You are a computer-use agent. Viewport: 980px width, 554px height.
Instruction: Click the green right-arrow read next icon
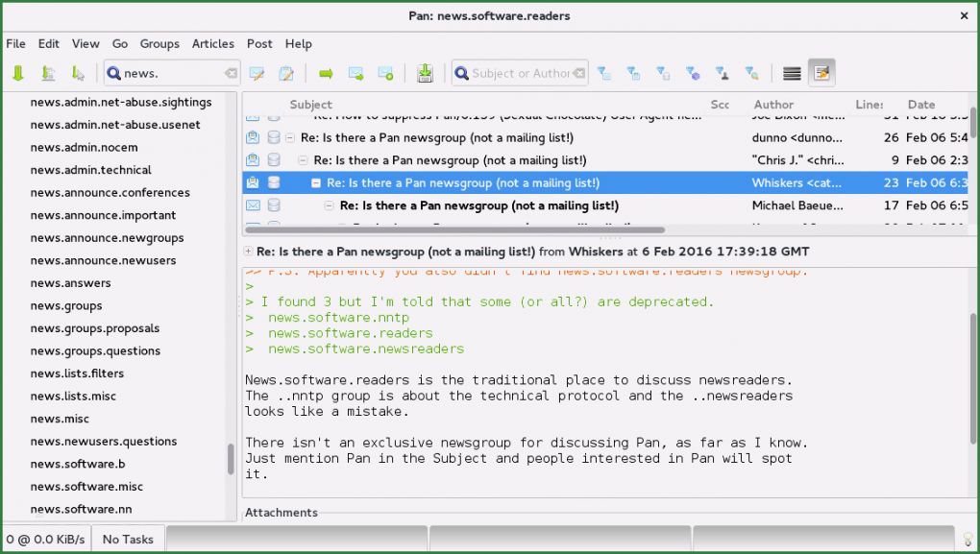pos(326,73)
